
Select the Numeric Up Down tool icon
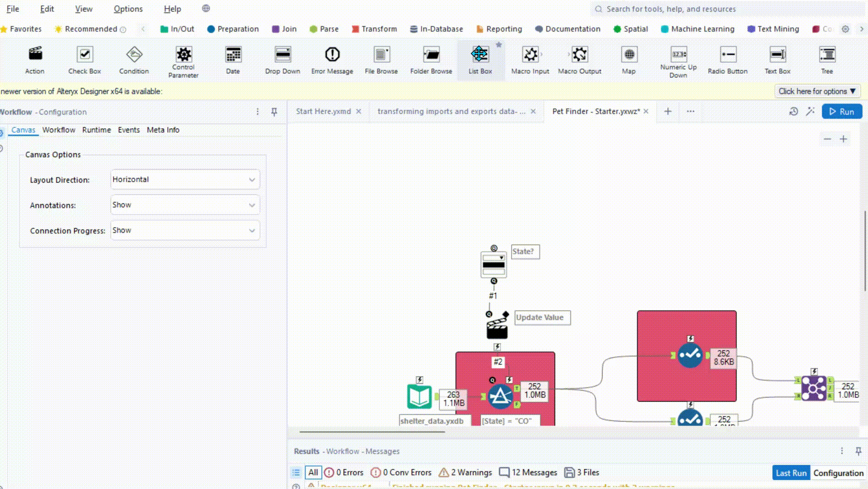pyautogui.click(x=679, y=54)
